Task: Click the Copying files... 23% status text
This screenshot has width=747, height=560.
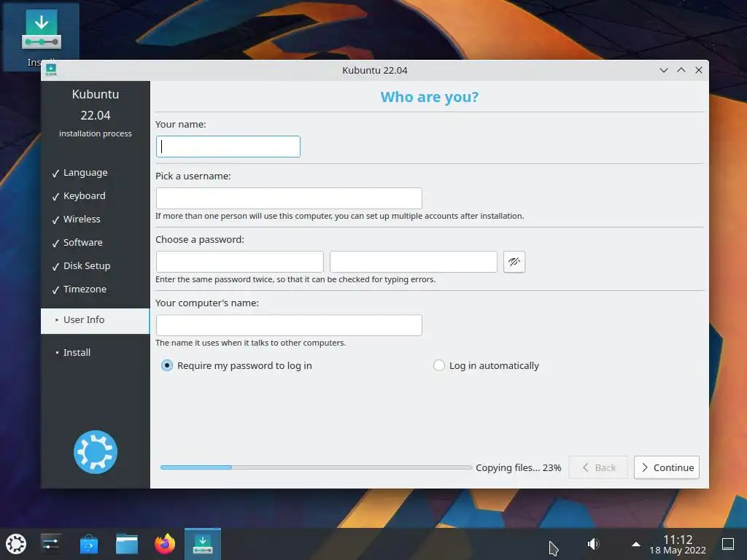Action: (519, 467)
